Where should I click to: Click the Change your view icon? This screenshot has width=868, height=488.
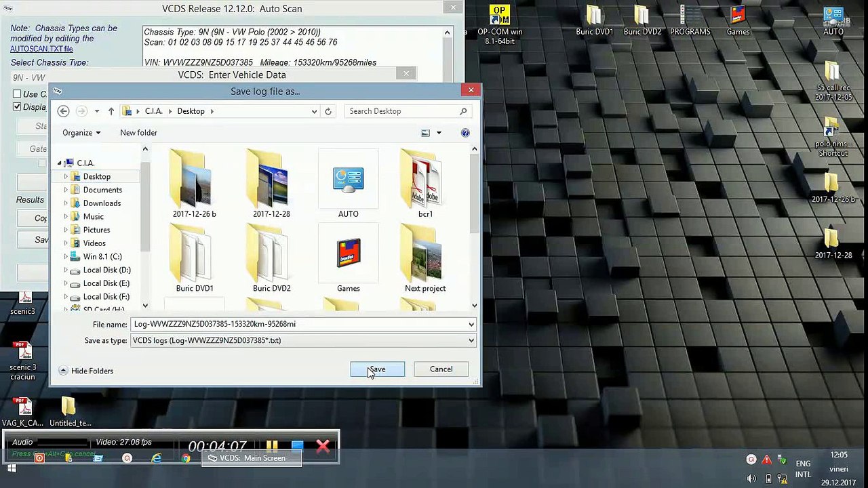(x=425, y=133)
